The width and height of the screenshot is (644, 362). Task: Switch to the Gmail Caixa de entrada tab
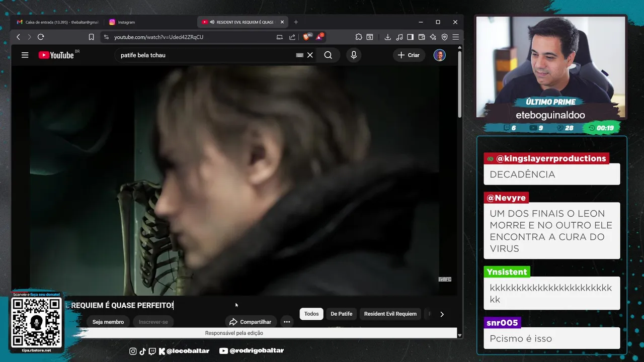point(57,22)
